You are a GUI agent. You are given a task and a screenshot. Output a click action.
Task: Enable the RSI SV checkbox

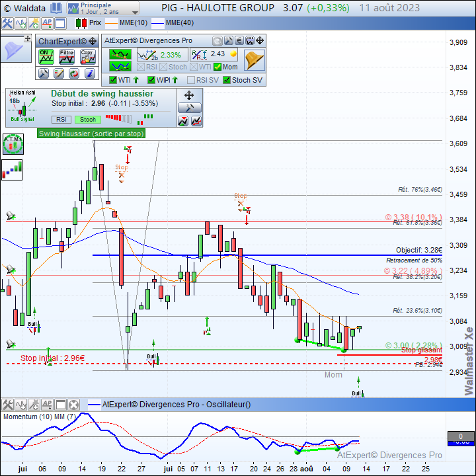click(x=191, y=80)
